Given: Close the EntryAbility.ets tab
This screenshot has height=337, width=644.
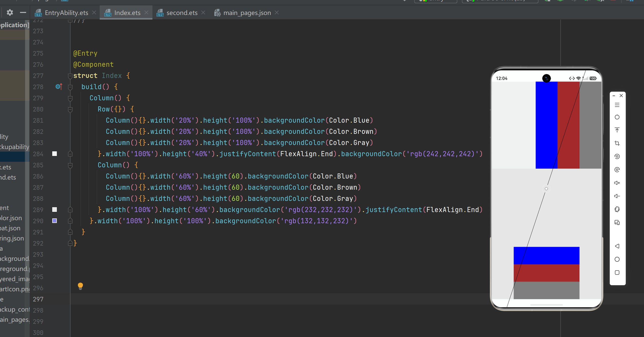Looking at the screenshot, I should click(94, 12).
